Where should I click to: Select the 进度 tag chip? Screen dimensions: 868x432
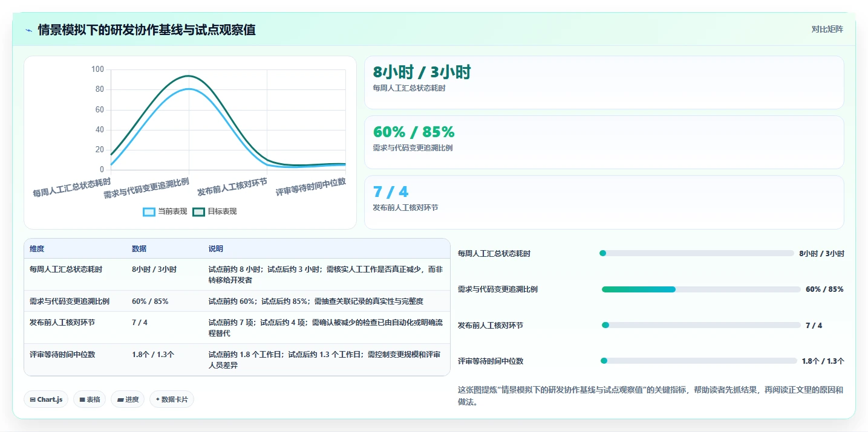click(x=128, y=399)
